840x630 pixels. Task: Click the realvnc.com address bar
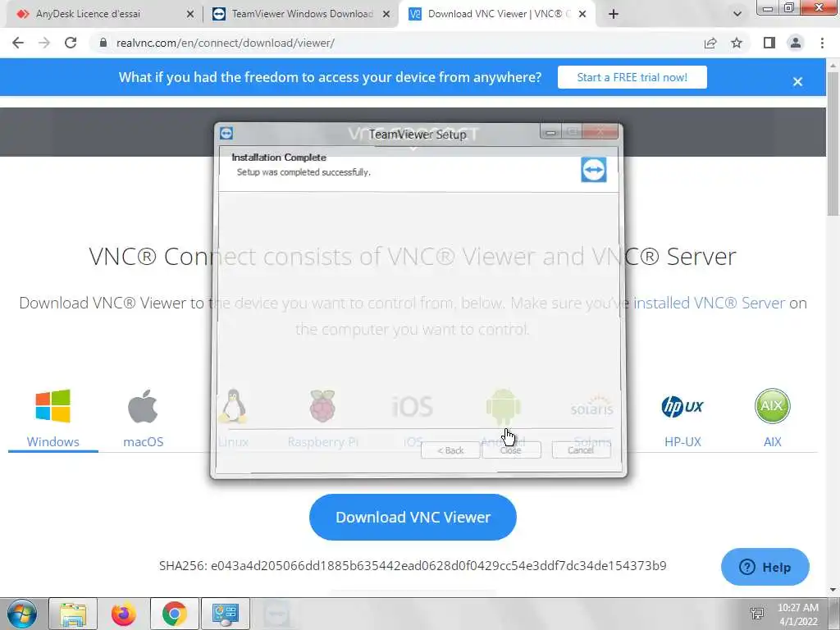point(396,43)
